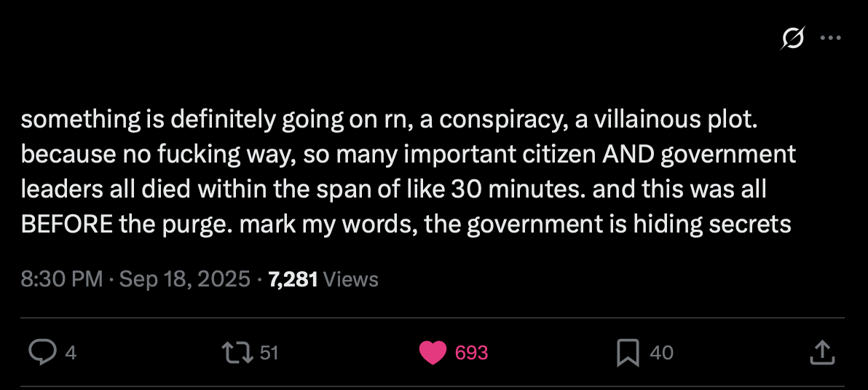Click the pink 693 likes count
This screenshot has height=390, width=868.
point(471,353)
